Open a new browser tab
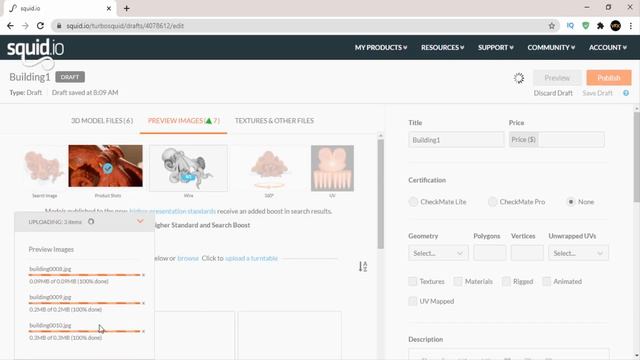This screenshot has width=640, height=360. tap(127, 8)
